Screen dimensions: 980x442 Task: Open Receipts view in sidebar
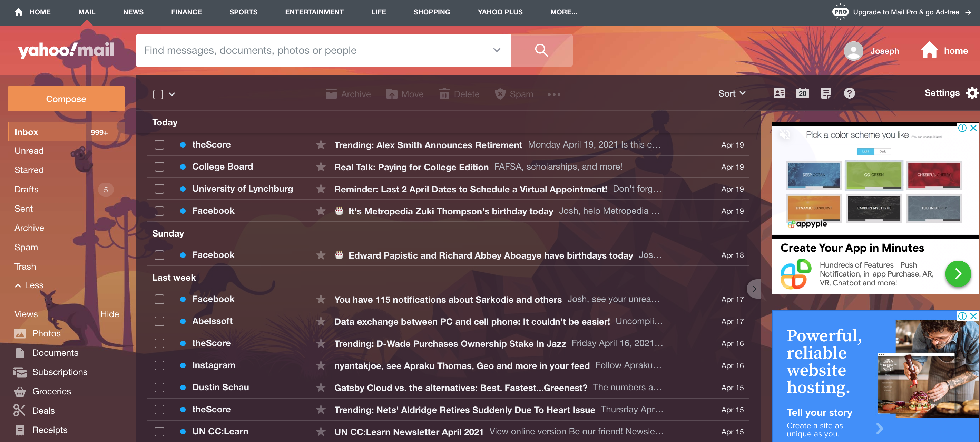[x=41, y=430]
